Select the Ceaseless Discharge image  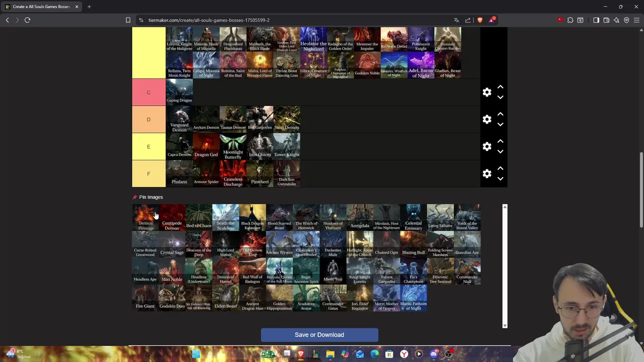[x=233, y=173]
